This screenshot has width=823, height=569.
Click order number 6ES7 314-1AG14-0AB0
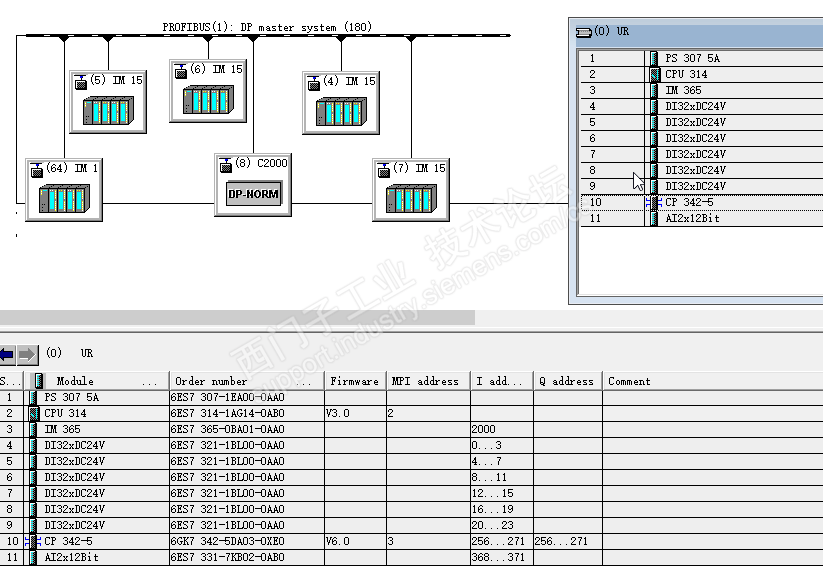coord(227,414)
